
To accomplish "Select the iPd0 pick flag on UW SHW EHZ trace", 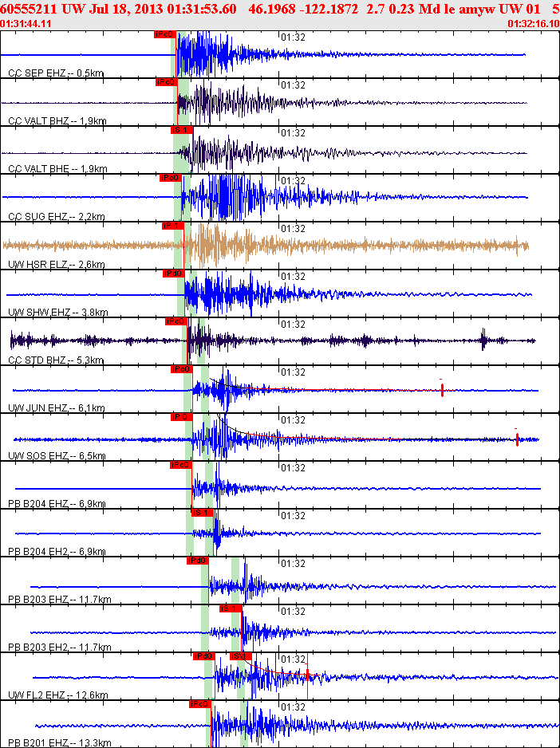I will point(174,274).
